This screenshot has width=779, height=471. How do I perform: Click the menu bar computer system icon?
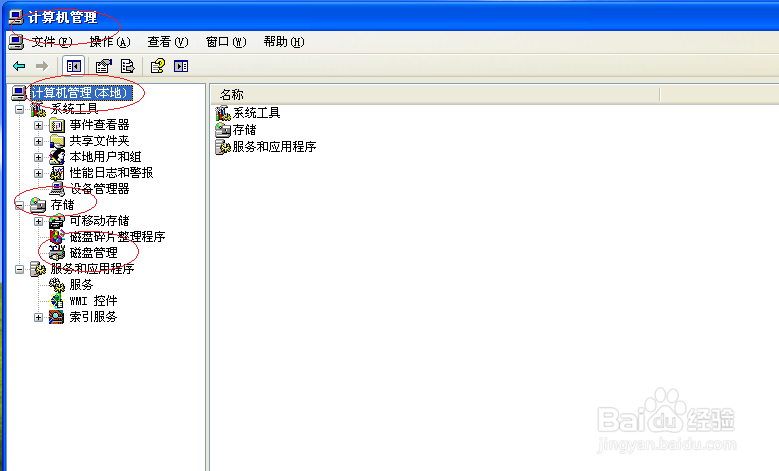coord(16,42)
